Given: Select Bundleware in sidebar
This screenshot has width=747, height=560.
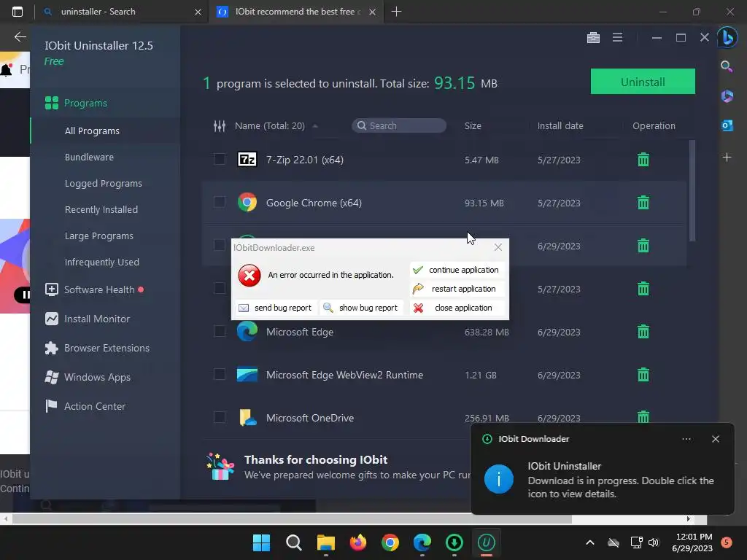Looking at the screenshot, I should click(89, 157).
